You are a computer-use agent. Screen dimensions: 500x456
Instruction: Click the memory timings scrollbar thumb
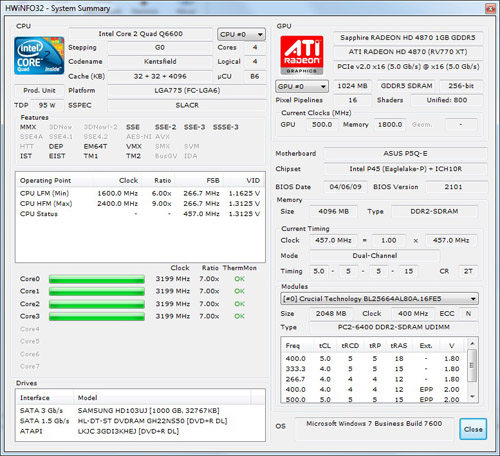click(x=472, y=365)
